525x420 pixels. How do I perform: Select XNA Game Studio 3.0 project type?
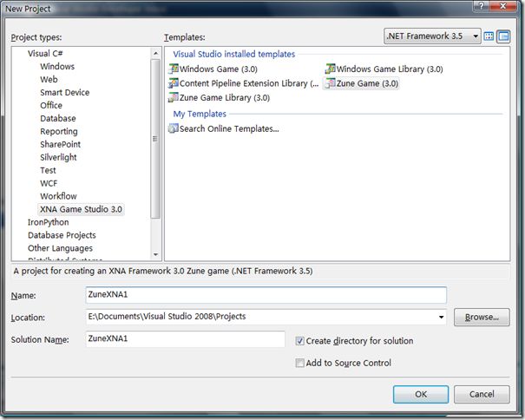81,209
